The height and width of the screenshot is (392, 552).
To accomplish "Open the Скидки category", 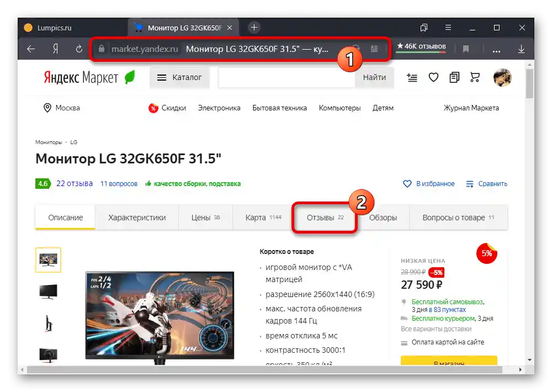I will [167, 108].
